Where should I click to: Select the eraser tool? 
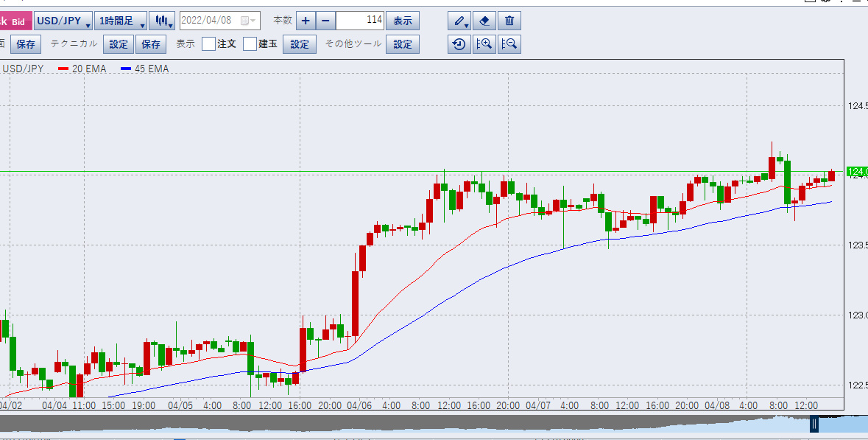(484, 21)
